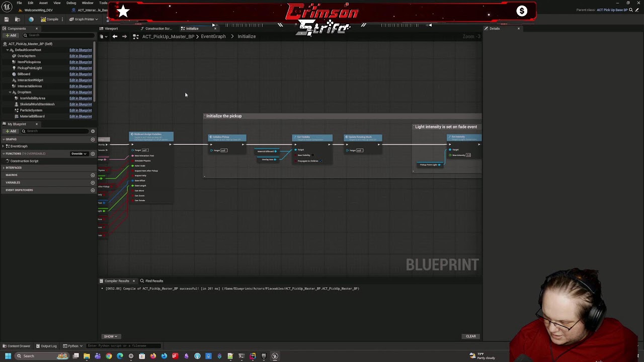
Task: Open the Edit menu
Action: [x=31, y=3]
